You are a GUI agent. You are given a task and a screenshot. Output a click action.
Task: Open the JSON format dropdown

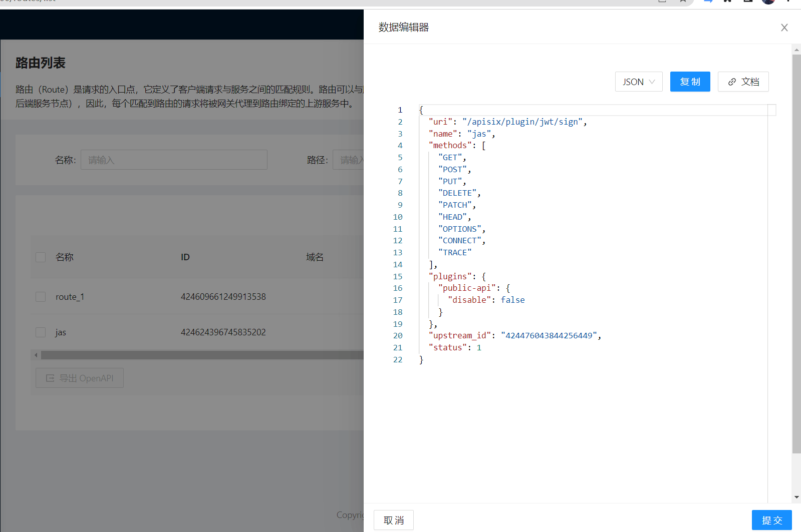639,82
